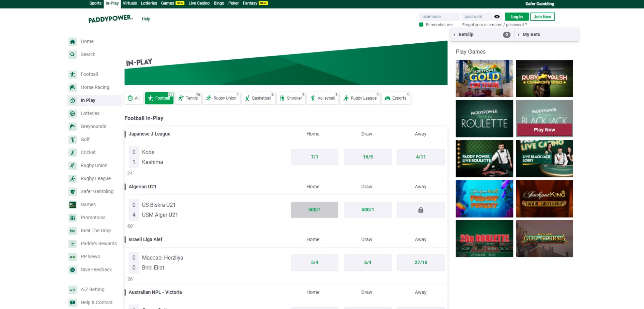Open the Safer Gambling shield icon

(73, 192)
